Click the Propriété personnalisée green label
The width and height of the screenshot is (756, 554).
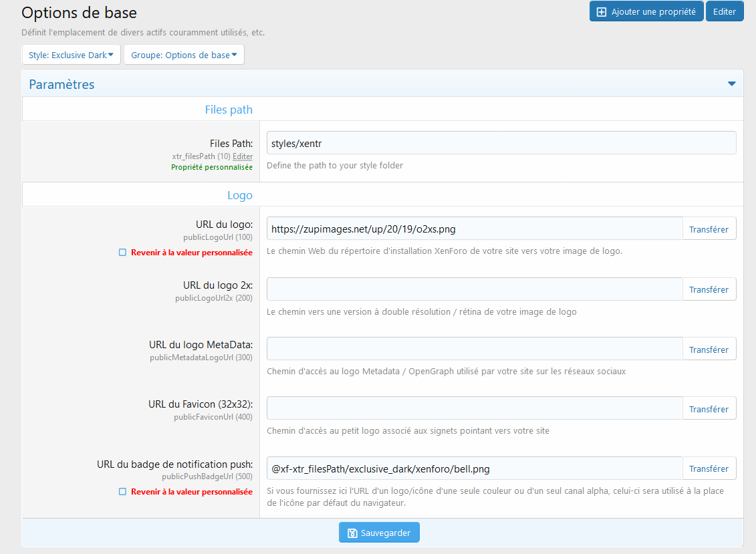[x=212, y=167]
